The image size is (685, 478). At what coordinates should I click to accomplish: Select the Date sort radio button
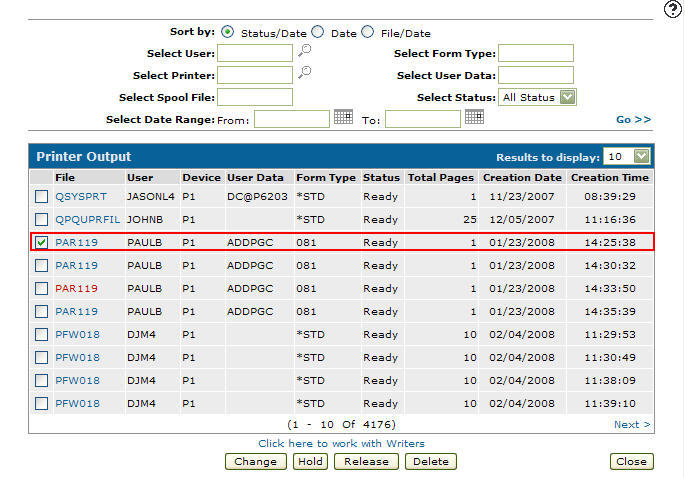[x=317, y=32]
